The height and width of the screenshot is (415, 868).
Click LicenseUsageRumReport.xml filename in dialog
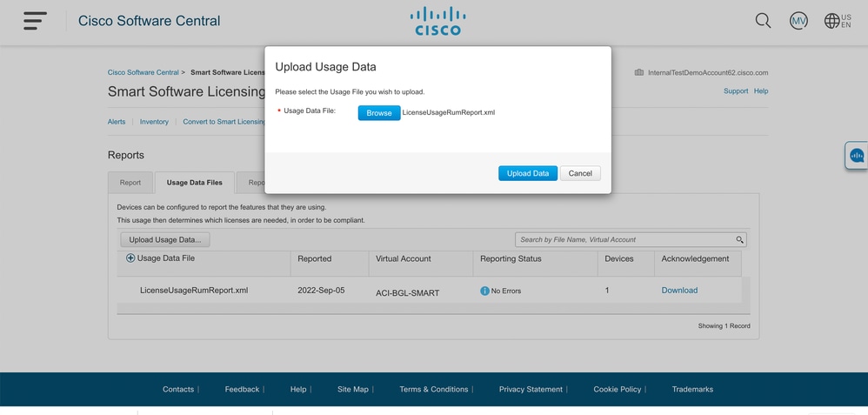click(x=449, y=112)
